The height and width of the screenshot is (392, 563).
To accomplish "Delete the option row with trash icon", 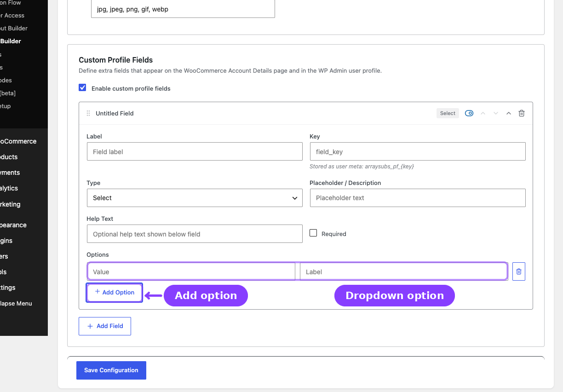I will (519, 271).
